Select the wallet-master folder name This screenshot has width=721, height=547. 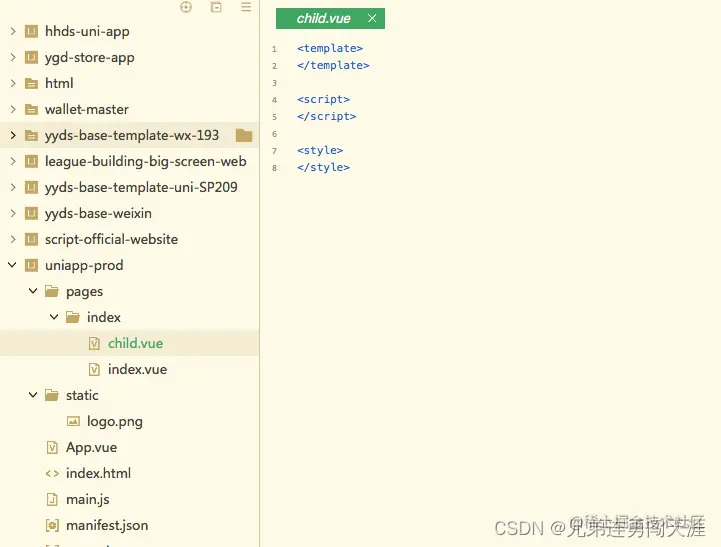pos(86,109)
